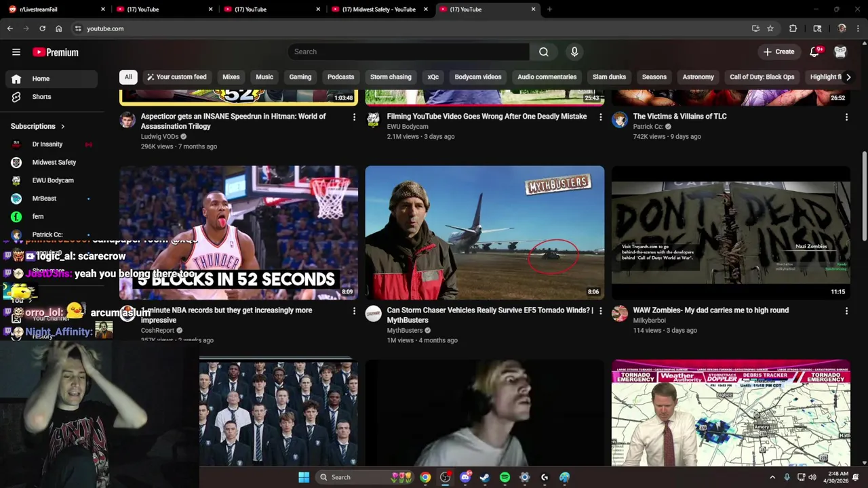Open the notifications bell

tap(815, 52)
